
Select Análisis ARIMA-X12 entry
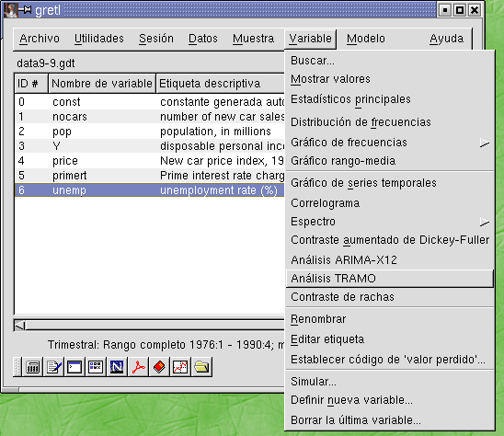tap(390, 259)
